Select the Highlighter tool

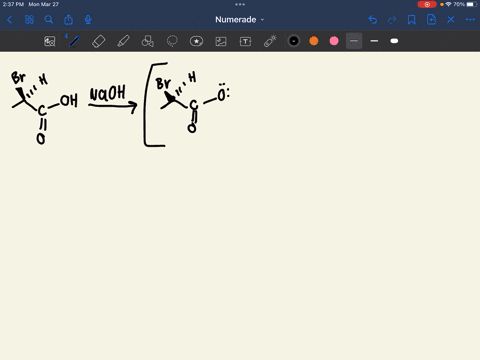123,41
